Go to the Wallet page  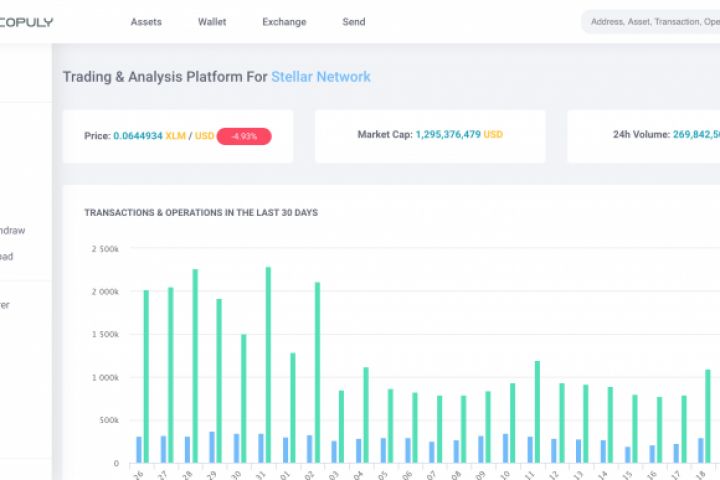pyautogui.click(x=212, y=22)
